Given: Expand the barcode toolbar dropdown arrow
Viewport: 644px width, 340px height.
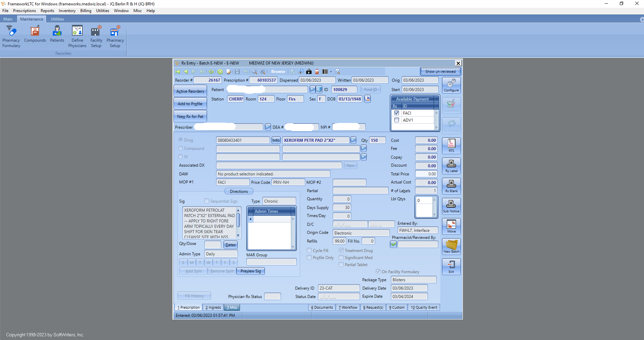Looking at the screenshot, I should click(x=331, y=72).
